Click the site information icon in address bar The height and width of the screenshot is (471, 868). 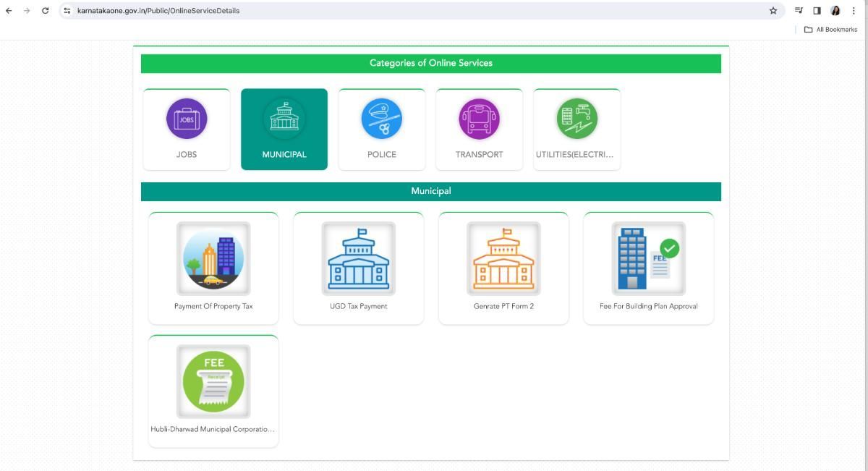click(65, 10)
